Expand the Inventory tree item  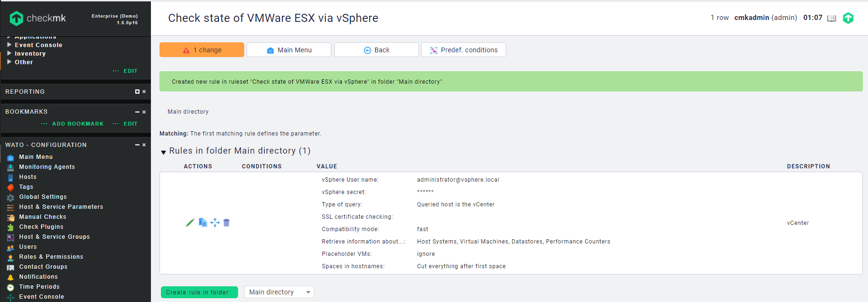coord(9,53)
